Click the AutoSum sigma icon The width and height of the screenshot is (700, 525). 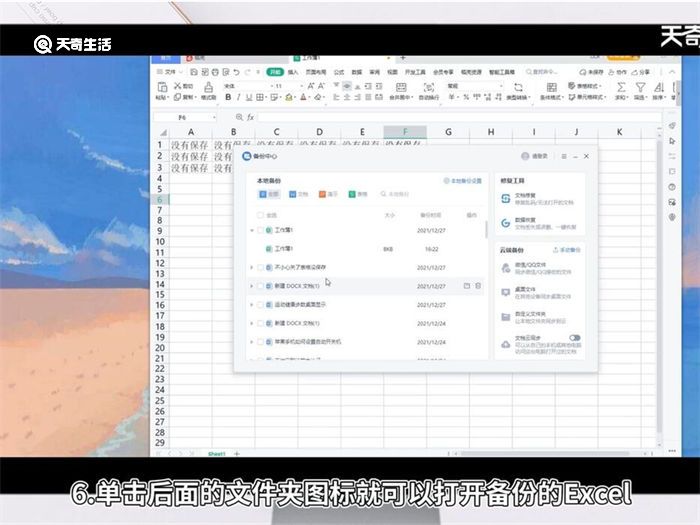pos(621,87)
